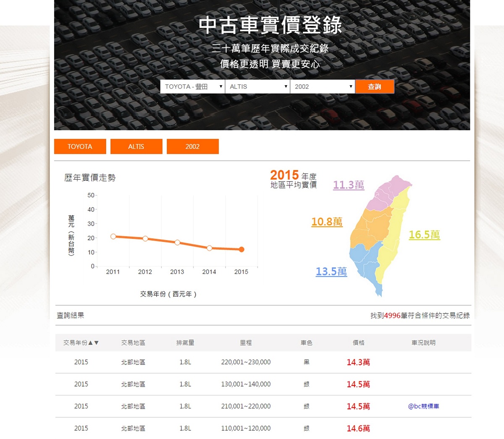Screen dimensions: 504x439
Task: Open the 16.5萬 eastern price link
Action: [x=424, y=235]
